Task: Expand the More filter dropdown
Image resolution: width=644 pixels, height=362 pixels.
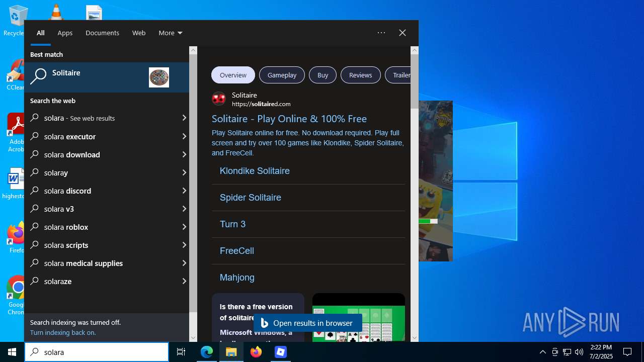Action: pos(171,33)
